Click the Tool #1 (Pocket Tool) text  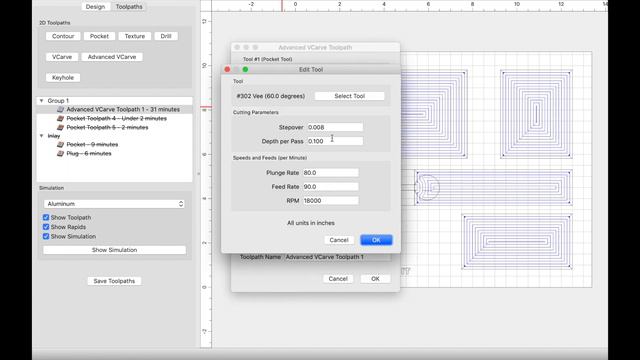coord(267,59)
